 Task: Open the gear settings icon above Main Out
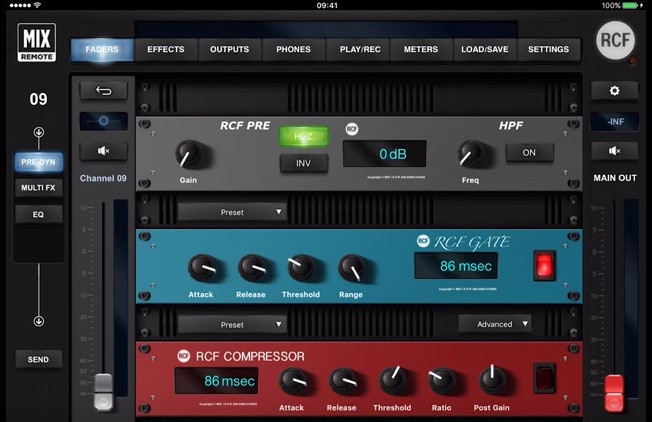pyautogui.click(x=614, y=91)
